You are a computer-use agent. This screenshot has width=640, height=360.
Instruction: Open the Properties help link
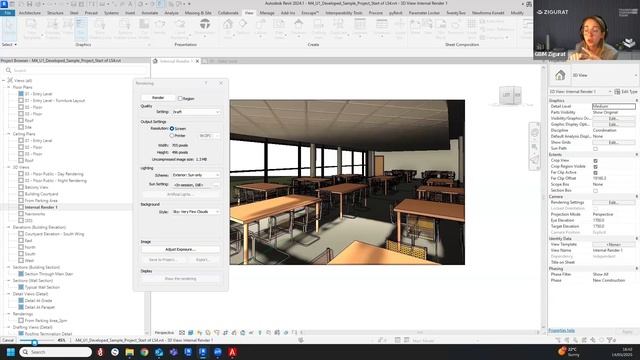coord(562,331)
